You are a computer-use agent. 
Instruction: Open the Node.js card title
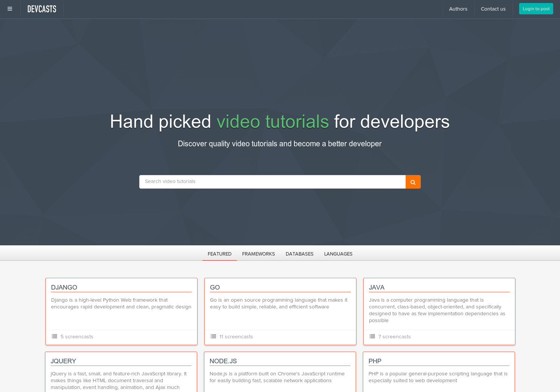point(223,361)
